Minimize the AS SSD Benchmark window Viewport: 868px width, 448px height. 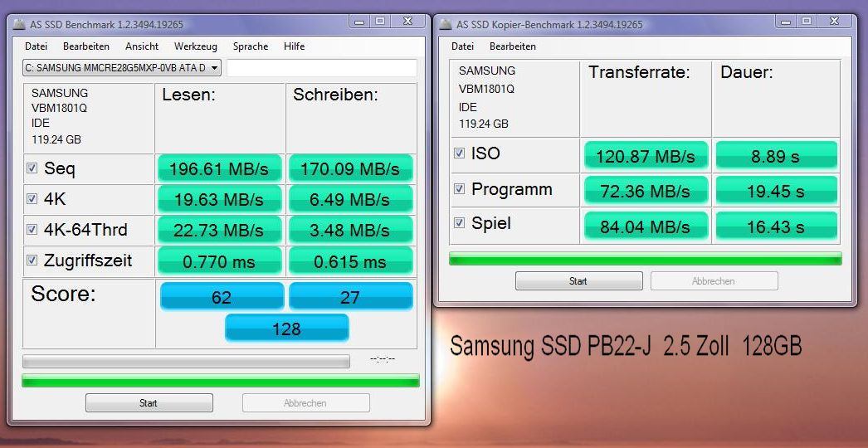pyautogui.click(x=359, y=22)
